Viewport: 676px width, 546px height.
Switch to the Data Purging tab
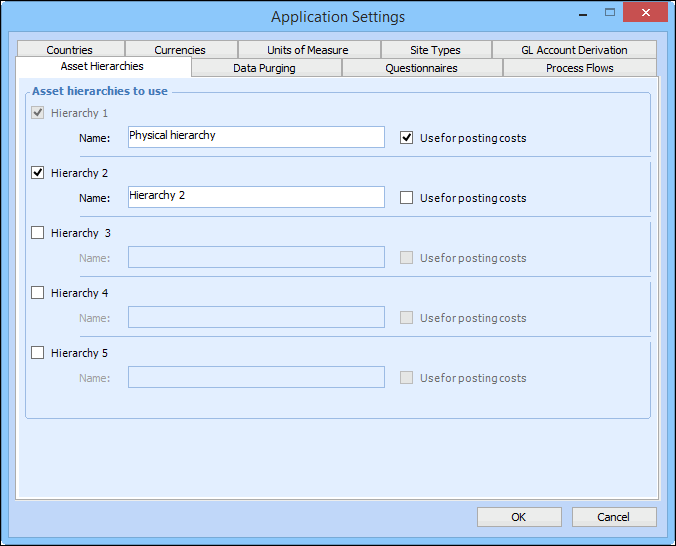[x=265, y=68]
